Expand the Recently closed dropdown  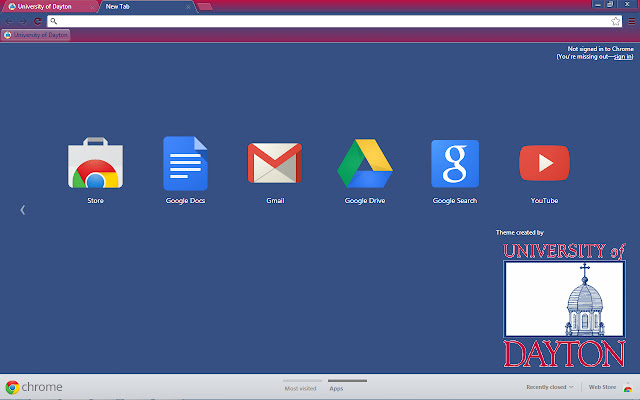pos(549,387)
